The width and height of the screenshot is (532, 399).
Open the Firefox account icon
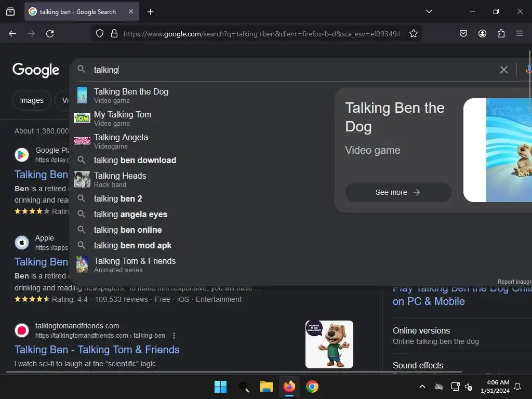click(482, 34)
